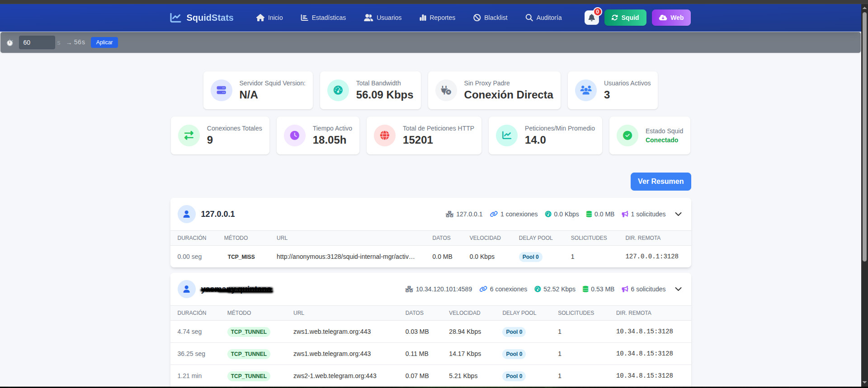
Task: Click the refresh interval field showing 60
Action: click(37, 42)
